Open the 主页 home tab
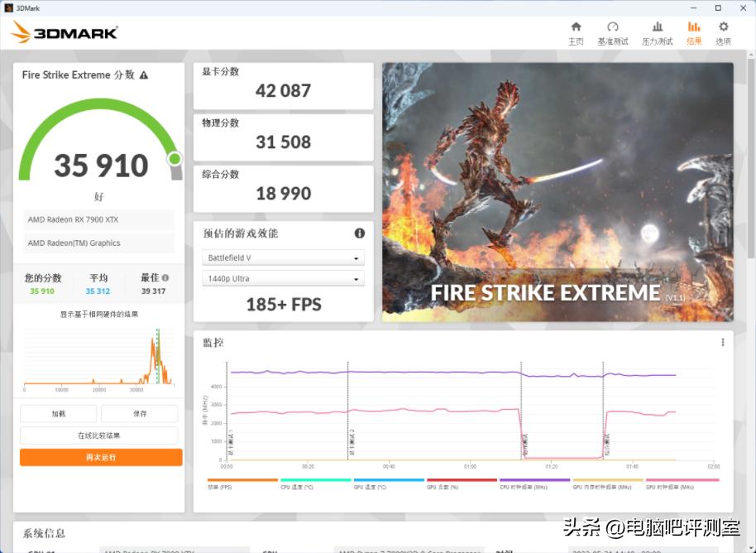 [x=576, y=34]
